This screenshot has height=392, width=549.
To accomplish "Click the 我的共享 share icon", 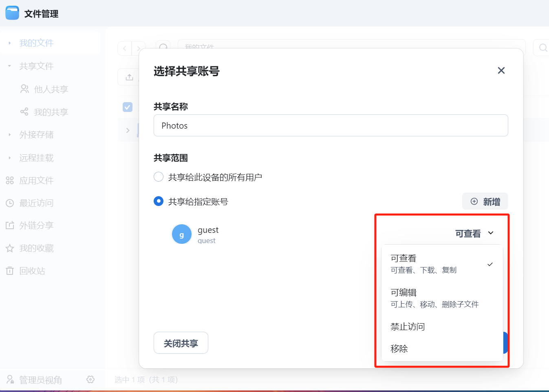I will click(x=24, y=112).
